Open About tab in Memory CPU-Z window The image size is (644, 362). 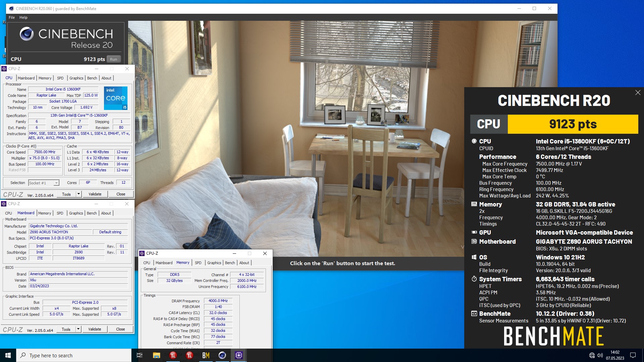244,263
